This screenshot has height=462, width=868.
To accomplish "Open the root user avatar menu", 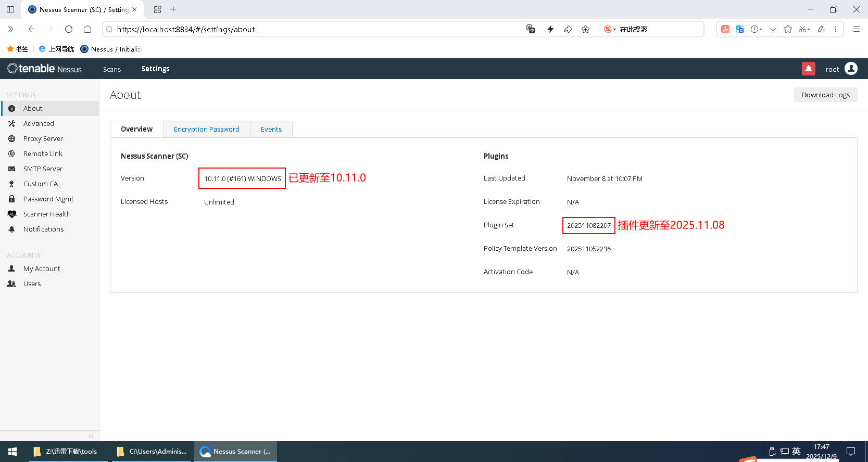I will [x=851, y=69].
